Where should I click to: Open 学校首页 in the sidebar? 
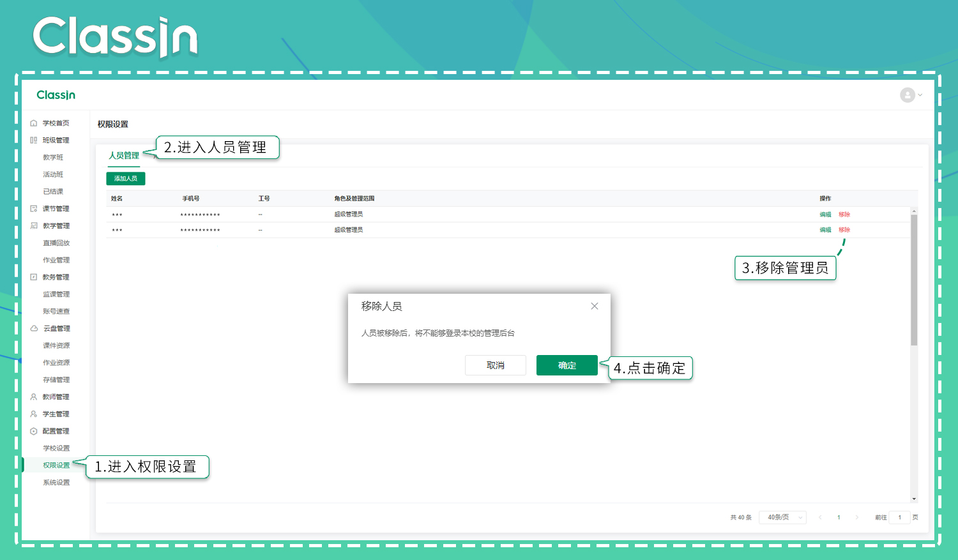[x=56, y=123]
